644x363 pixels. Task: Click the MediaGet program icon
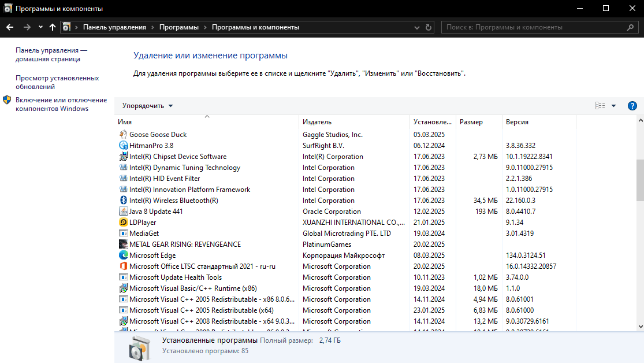(123, 233)
